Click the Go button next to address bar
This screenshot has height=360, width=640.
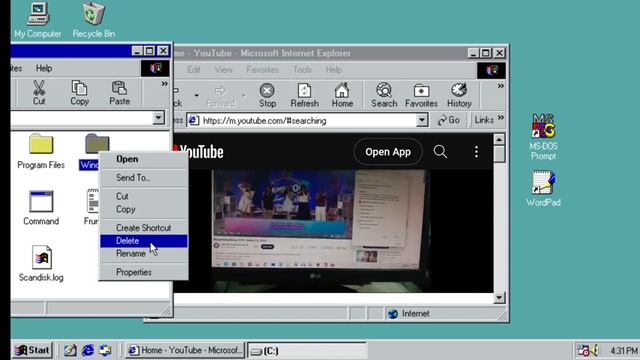(449, 120)
